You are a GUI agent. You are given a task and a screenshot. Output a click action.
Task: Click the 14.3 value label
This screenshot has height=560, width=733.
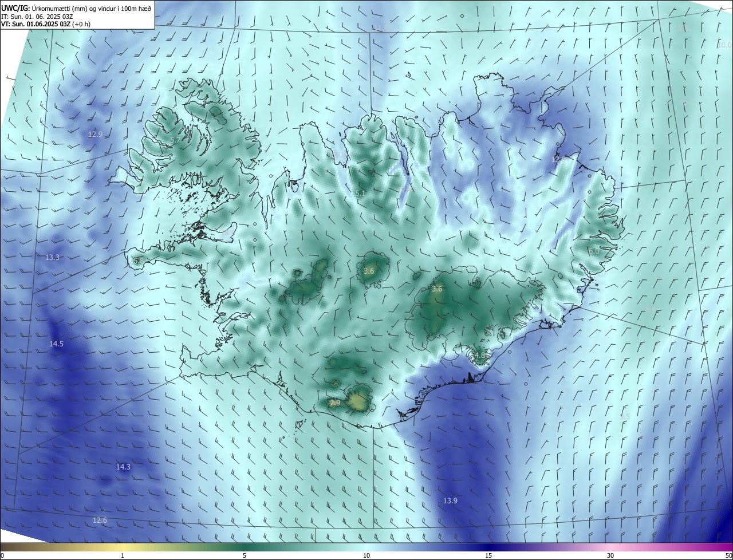point(123,467)
